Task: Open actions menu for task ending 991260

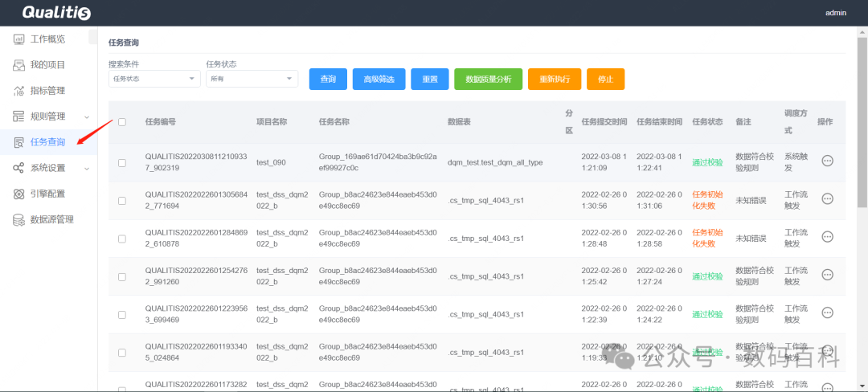Action: [828, 275]
